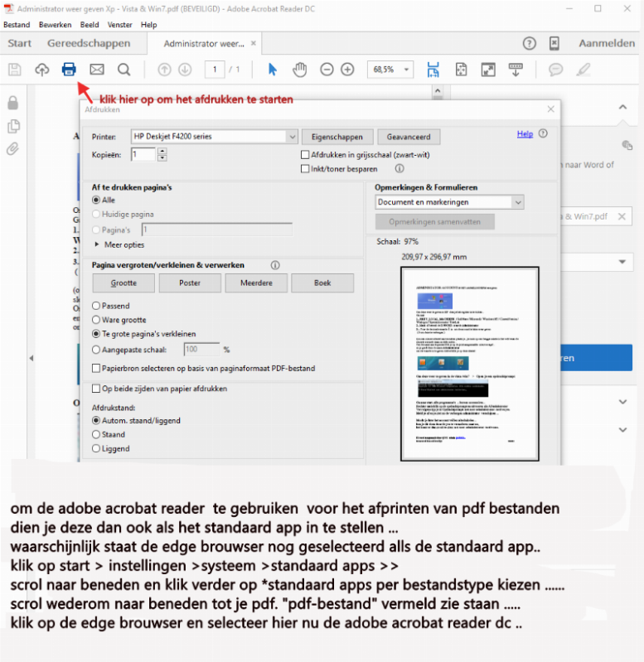Viewport: 644px width, 662px height.
Task: Click the email envelope icon
Action: (x=97, y=70)
